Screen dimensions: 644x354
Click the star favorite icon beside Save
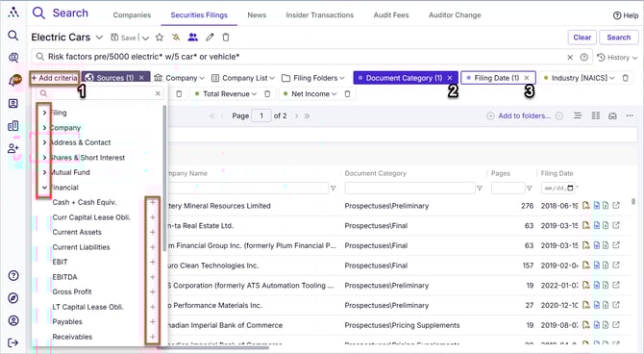[160, 38]
